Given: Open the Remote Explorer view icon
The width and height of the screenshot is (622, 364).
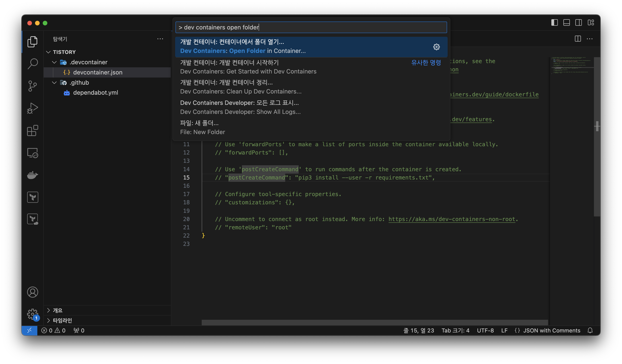Looking at the screenshot, I should coord(32,153).
